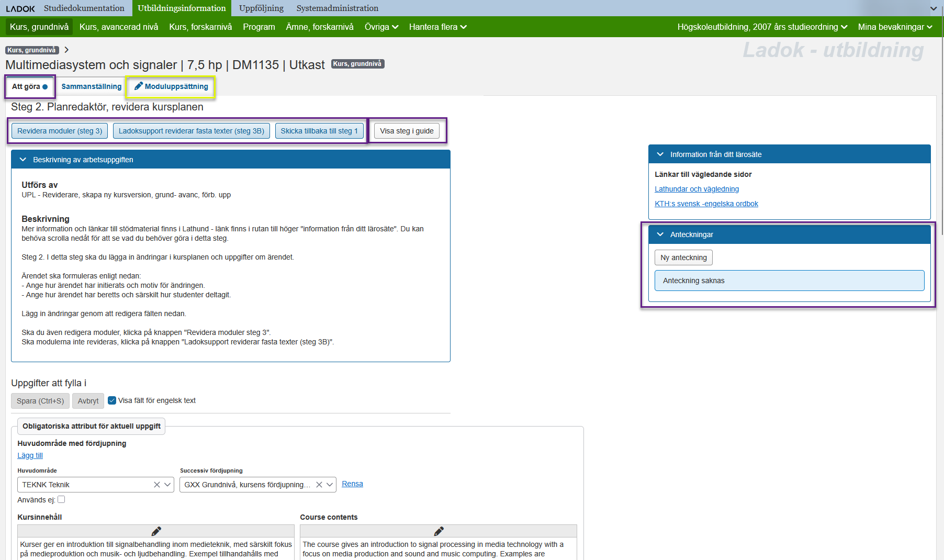Click Ladoksupport reviderar fasta texter button
The height and width of the screenshot is (560, 944).
click(192, 131)
